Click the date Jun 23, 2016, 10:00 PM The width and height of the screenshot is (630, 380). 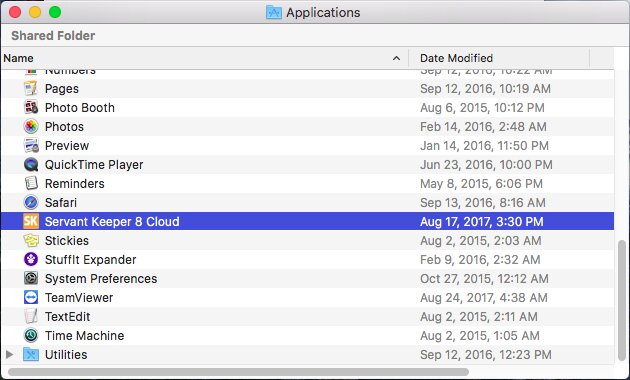pyautogui.click(x=486, y=165)
